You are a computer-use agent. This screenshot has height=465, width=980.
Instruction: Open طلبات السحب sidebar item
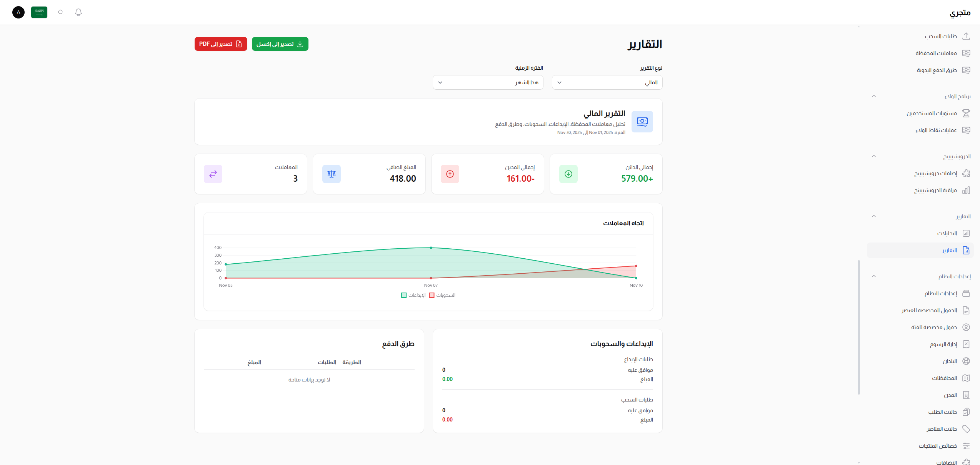941,36
